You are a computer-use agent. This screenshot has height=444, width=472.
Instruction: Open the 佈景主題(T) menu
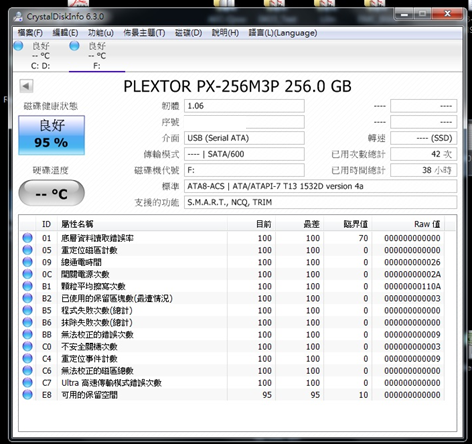coord(144,33)
